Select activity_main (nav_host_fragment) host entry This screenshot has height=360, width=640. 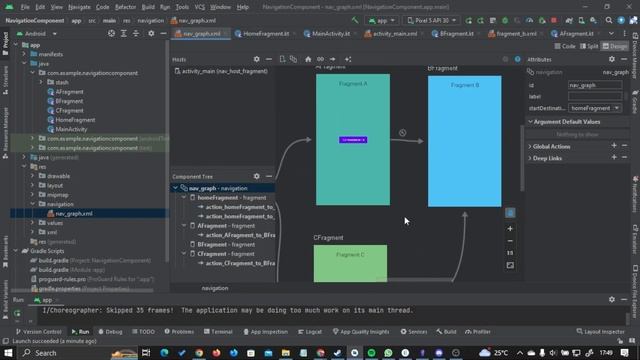coord(221,71)
